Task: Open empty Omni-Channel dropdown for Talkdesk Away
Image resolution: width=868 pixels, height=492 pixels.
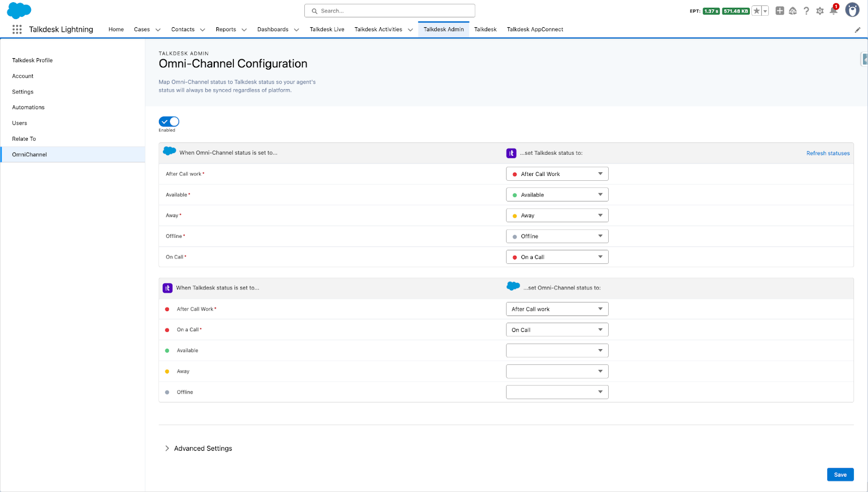Action: pos(557,371)
